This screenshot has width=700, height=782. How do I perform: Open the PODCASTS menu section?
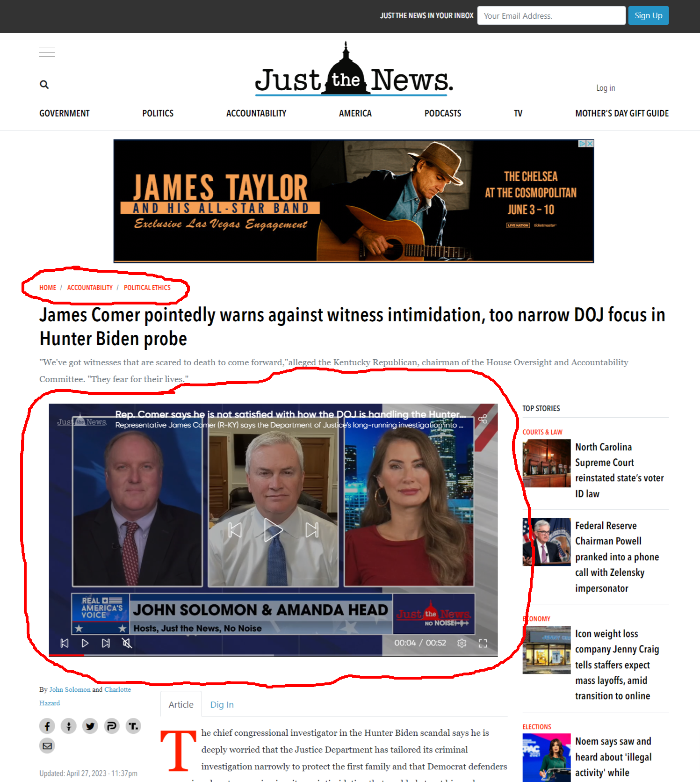pos(443,113)
